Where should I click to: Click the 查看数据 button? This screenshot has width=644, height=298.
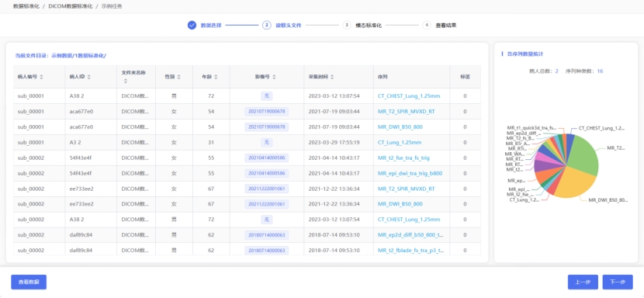29,282
